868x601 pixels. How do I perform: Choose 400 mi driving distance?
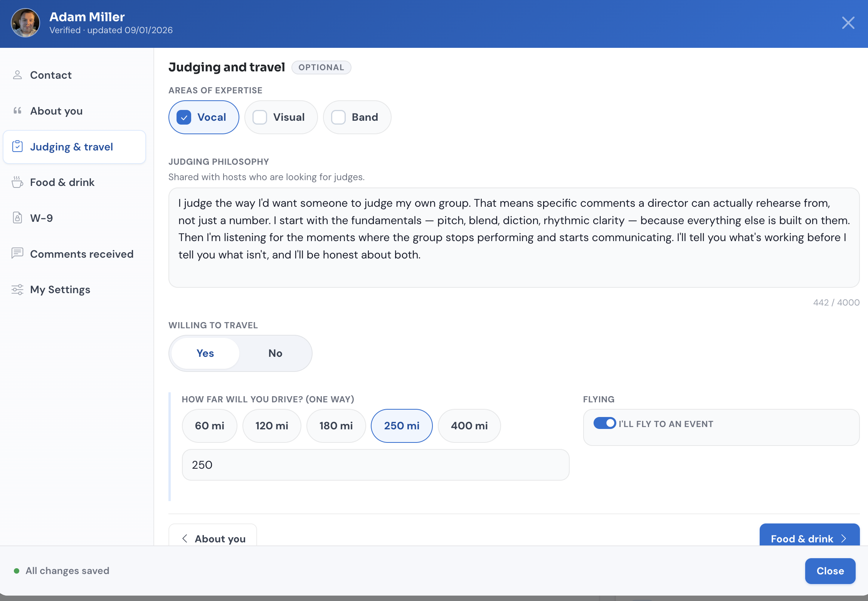[x=469, y=426]
